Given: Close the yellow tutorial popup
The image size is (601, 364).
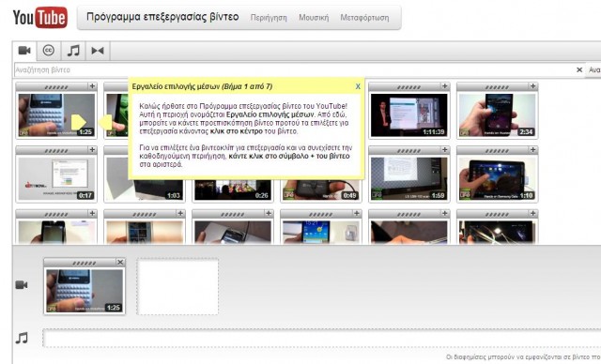Looking at the screenshot, I should (358, 86).
